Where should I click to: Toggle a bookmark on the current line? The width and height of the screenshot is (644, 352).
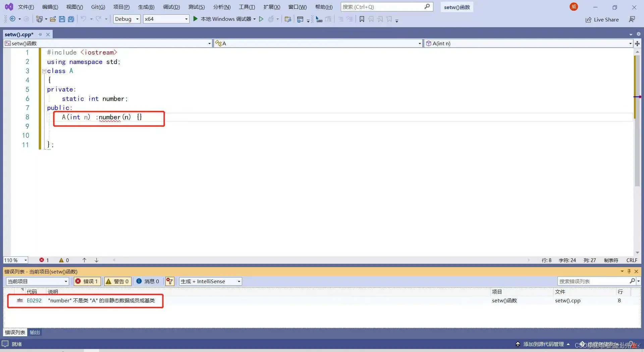pos(362,19)
